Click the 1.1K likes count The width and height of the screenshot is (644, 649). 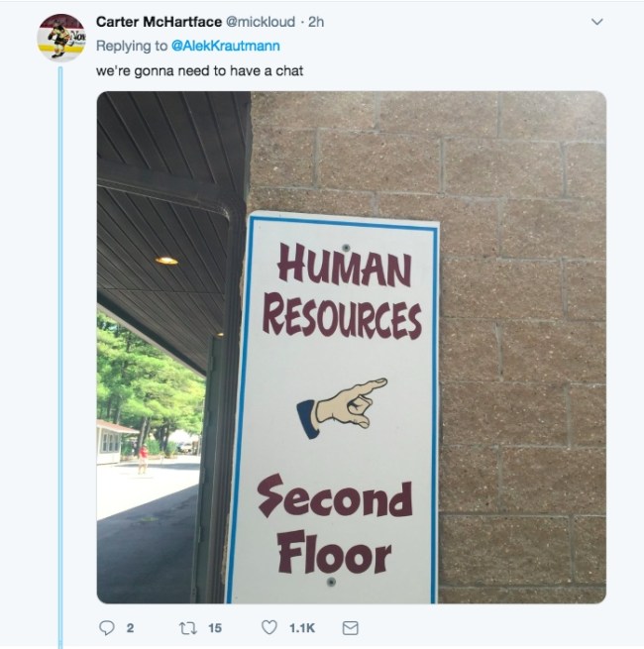pos(302,628)
